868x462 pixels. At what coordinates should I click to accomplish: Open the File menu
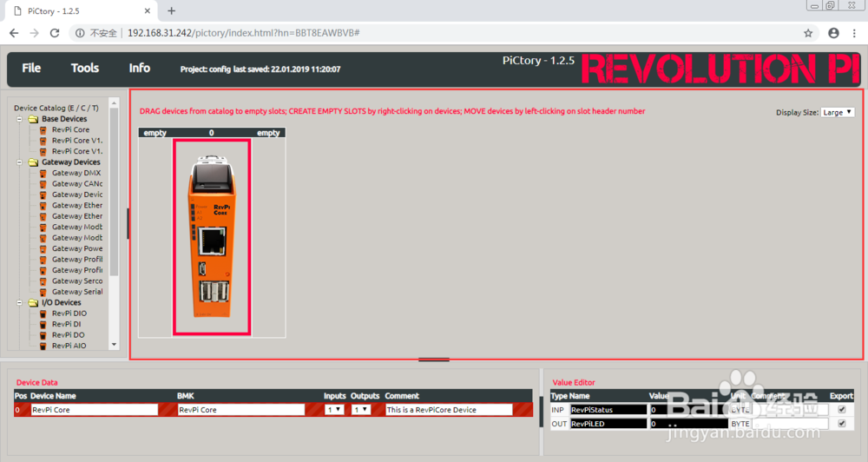[x=31, y=68]
